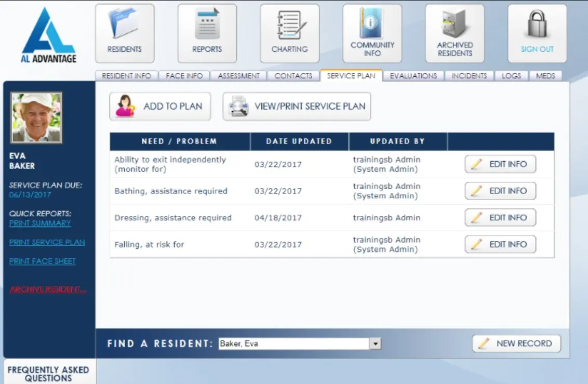Viewport: 588px width, 384px height.
Task: Select a resident from the Find A Resident combo box
Action: [x=296, y=343]
